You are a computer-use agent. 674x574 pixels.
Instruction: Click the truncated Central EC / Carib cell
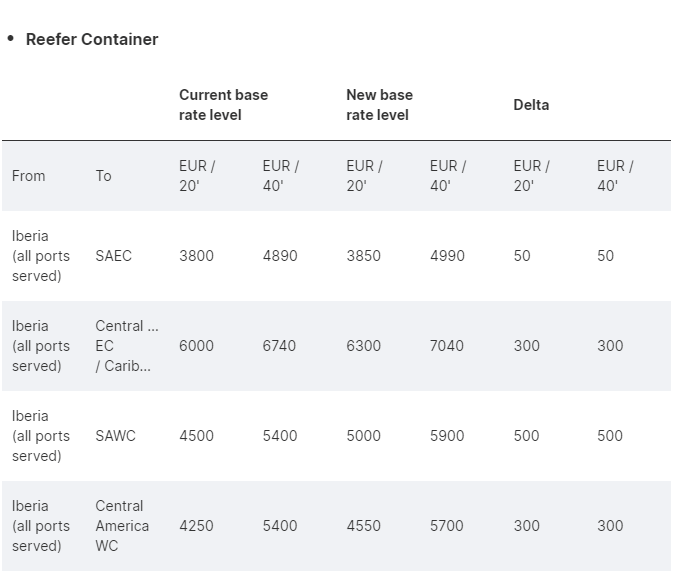pyautogui.click(x=127, y=346)
